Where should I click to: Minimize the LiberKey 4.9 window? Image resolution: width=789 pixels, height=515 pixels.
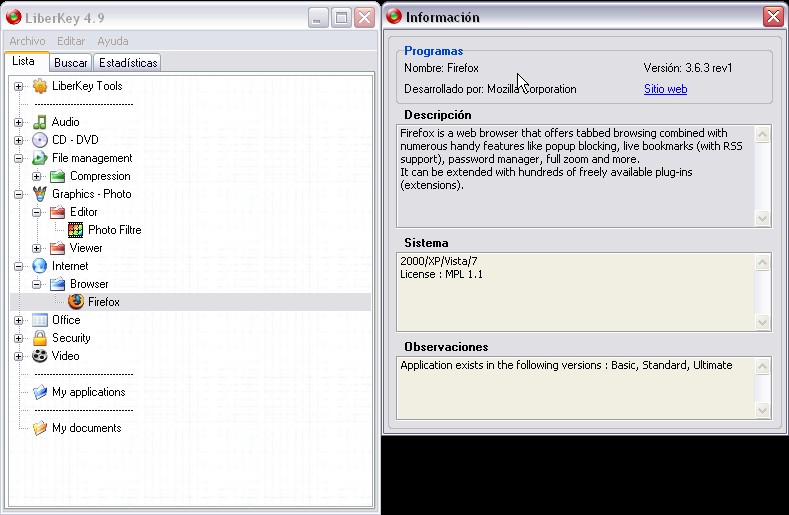(319, 18)
